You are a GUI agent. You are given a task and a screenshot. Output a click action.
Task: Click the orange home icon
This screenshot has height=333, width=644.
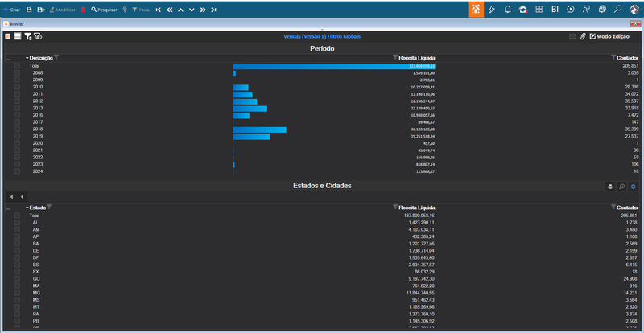(476, 9)
